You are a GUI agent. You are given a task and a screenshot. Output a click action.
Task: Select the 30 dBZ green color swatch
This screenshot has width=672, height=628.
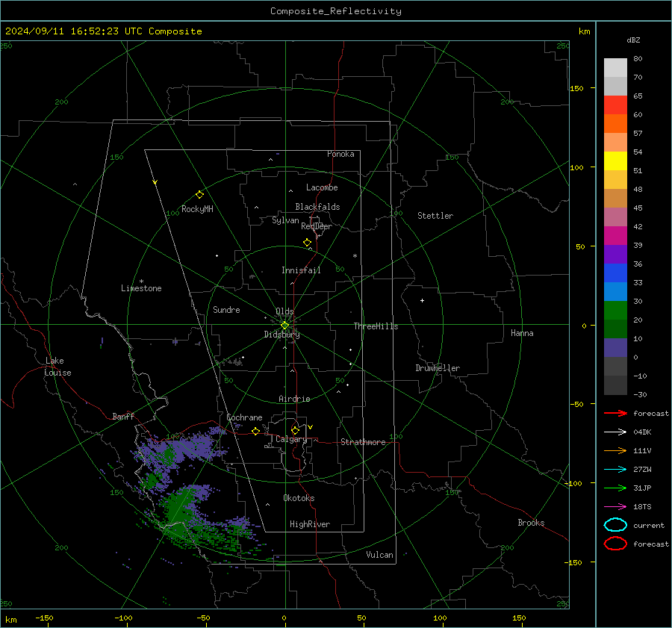615,311
